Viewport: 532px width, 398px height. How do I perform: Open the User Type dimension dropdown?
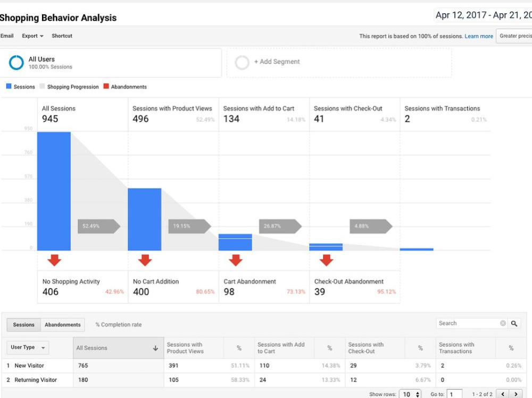pyautogui.click(x=27, y=348)
